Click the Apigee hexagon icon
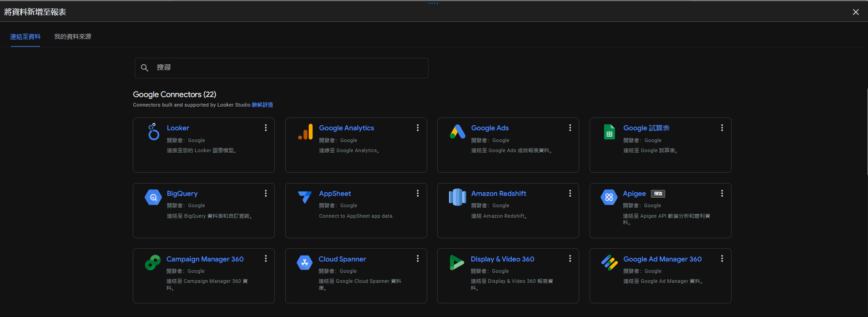The width and height of the screenshot is (868, 317). pyautogui.click(x=609, y=197)
